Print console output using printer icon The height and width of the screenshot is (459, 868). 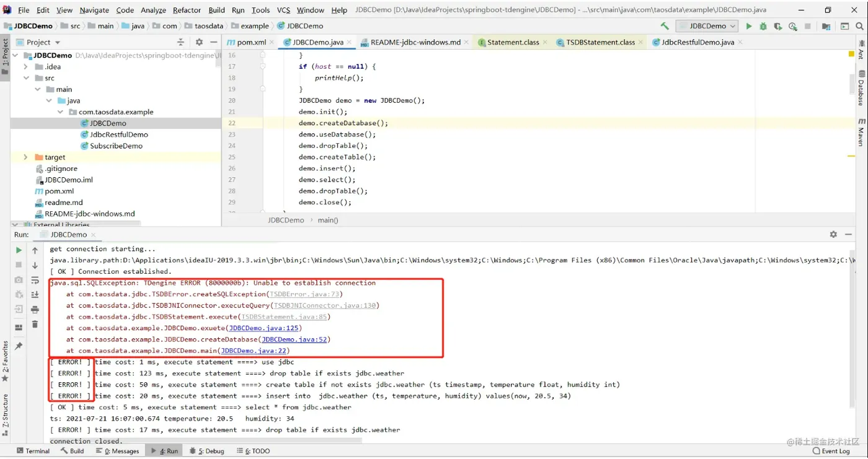[35, 310]
